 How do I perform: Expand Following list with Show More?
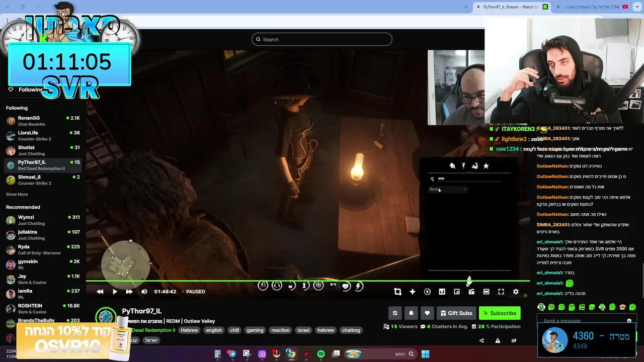click(17, 195)
